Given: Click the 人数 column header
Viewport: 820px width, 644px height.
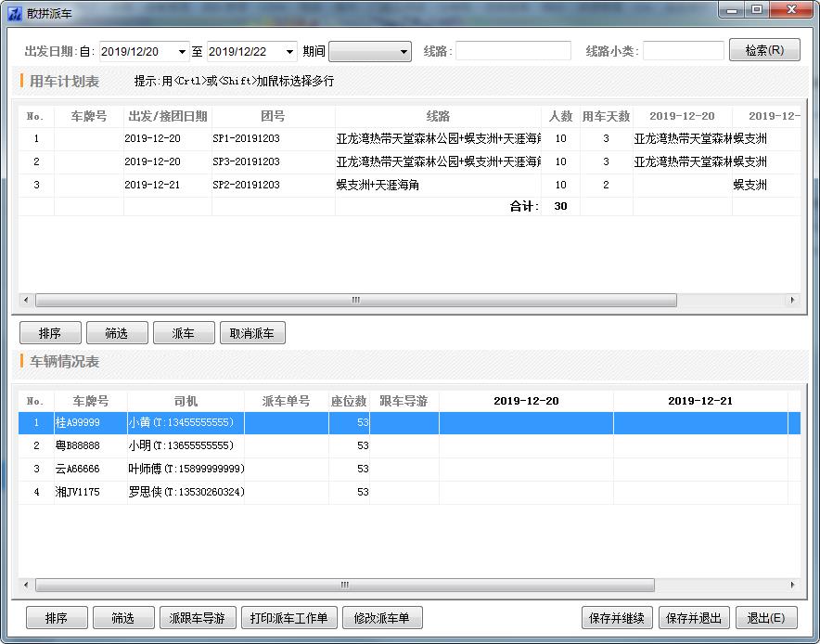Looking at the screenshot, I should tap(560, 116).
